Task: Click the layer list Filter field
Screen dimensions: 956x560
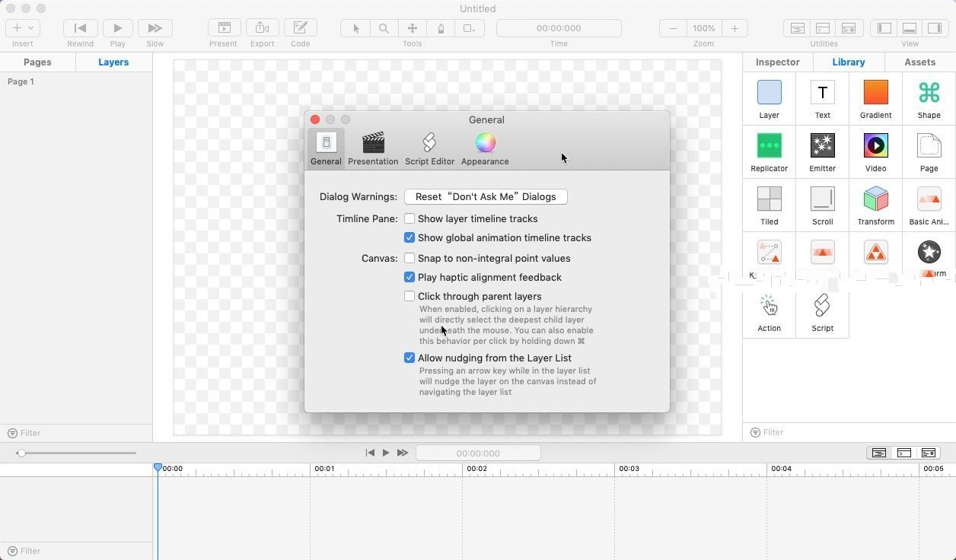Action: click(x=76, y=433)
